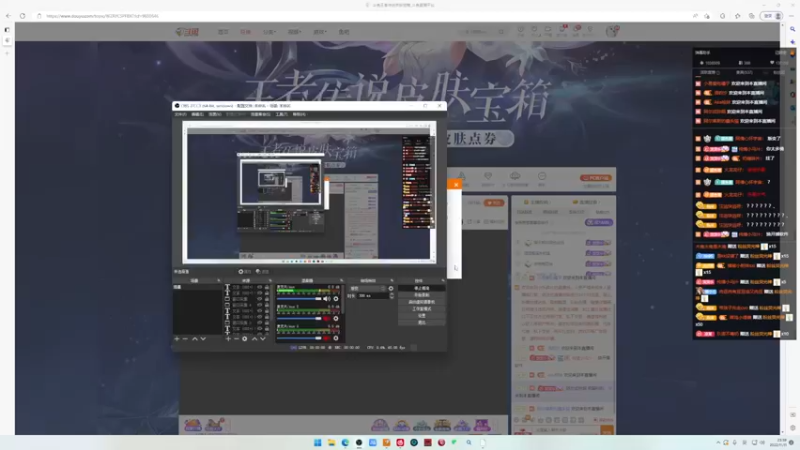Viewport: 800px width, 450px height.
Task: Open the 视图 menu in OBS
Action: click(215, 114)
